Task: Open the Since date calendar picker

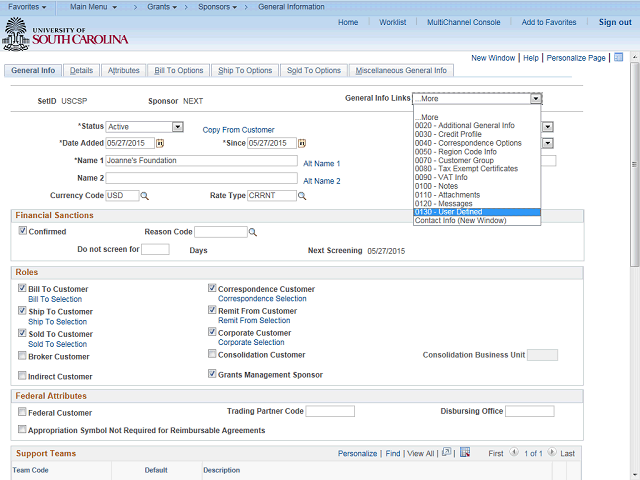Action: pyautogui.click(x=303, y=143)
